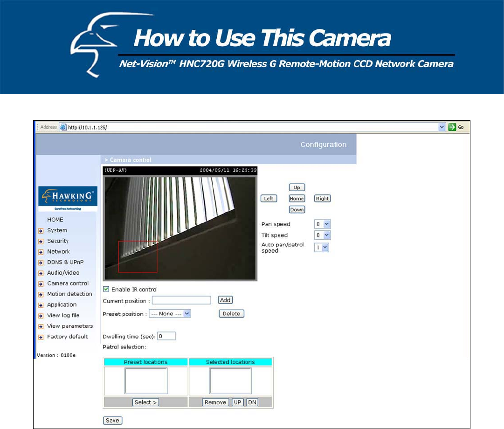Expand the address bar history dropdown
Viewport: 504px width, 429px height.
442,127
